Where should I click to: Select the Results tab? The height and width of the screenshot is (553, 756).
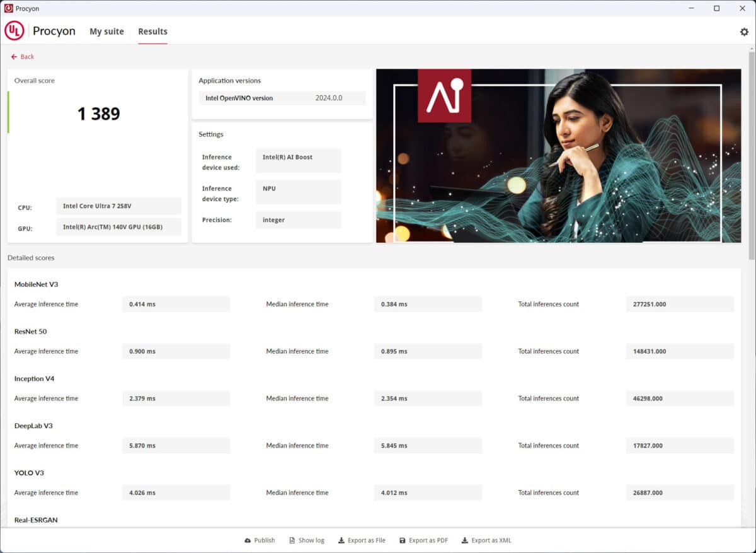(152, 32)
